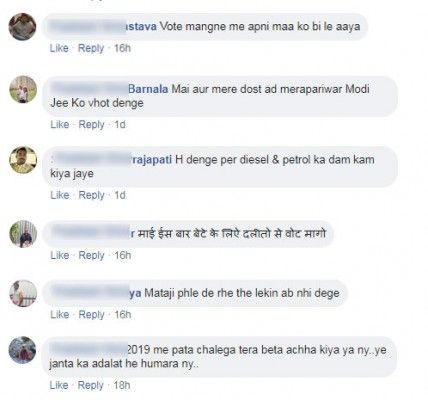Reply to the 'Mataji phle de rhe' comment
This screenshot has height=400, width=428.
click(92, 315)
